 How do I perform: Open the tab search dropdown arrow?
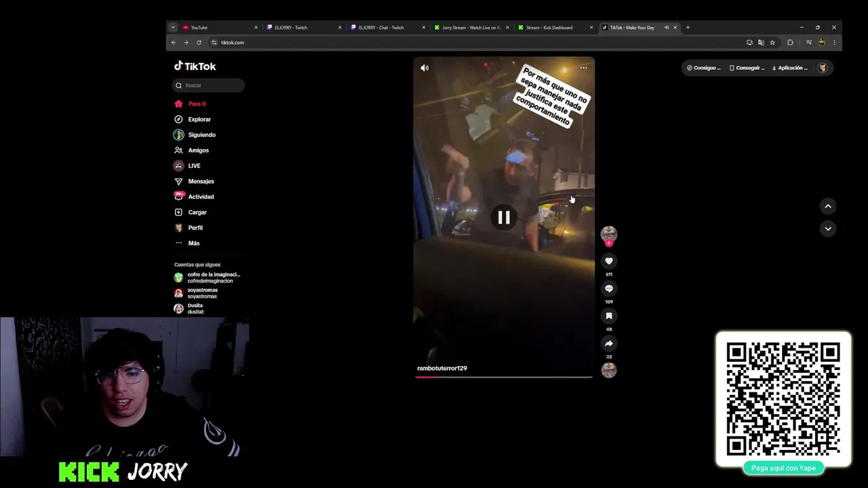[173, 28]
